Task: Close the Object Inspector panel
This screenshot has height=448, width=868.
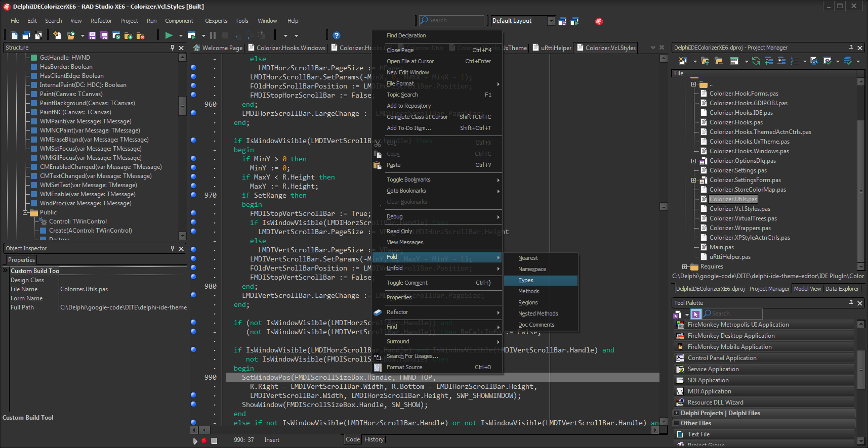Action: pyautogui.click(x=181, y=248)
